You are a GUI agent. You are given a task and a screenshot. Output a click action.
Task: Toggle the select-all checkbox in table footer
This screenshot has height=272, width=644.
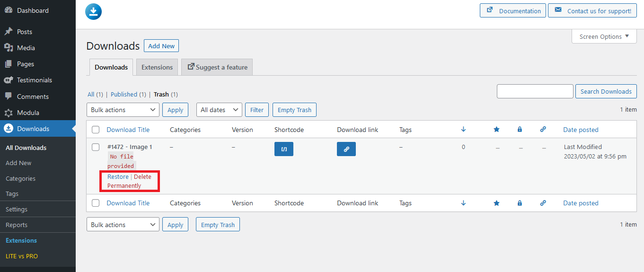(96, 203)
